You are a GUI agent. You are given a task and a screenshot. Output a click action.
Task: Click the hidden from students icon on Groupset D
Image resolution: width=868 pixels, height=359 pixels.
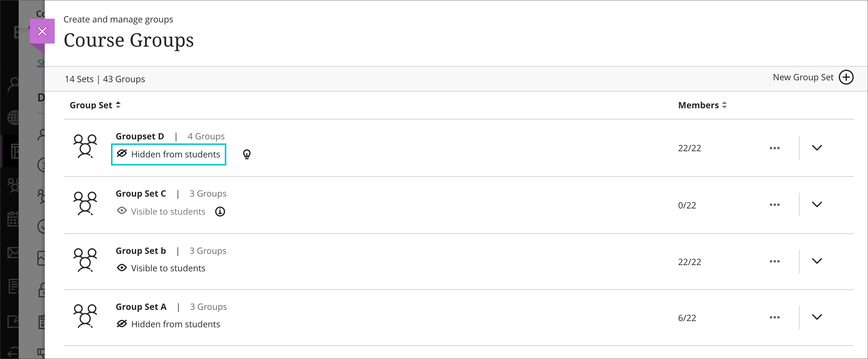click(x=121, y=153)
